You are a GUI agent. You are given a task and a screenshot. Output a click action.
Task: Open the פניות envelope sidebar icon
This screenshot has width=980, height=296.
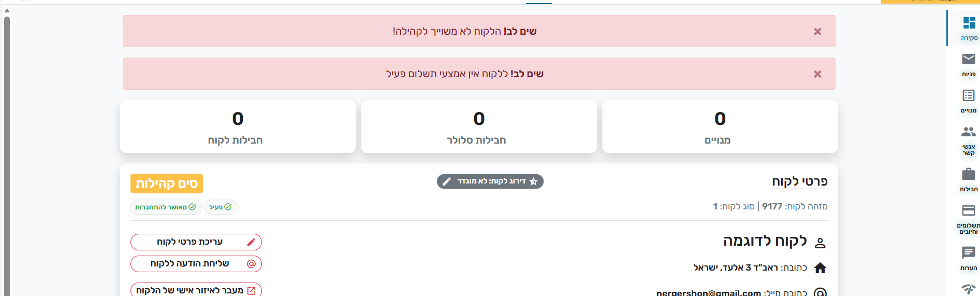(969, 64)
